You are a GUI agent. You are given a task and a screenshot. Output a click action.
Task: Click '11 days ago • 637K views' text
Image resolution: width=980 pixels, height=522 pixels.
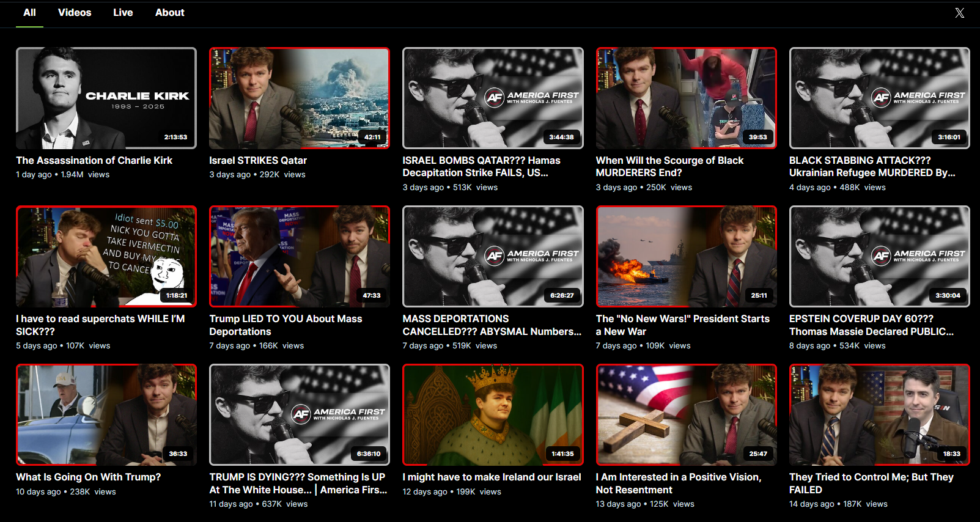click(259, 504)
